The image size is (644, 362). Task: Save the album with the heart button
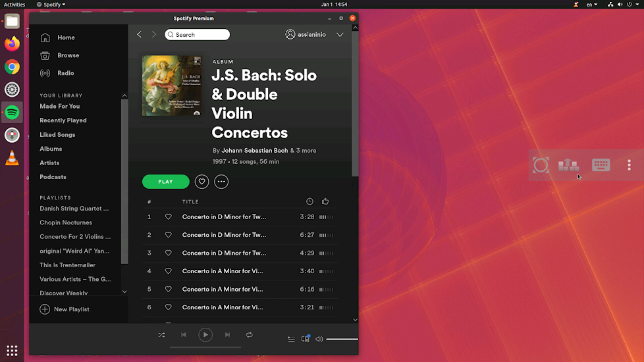[x=201, y=182]
